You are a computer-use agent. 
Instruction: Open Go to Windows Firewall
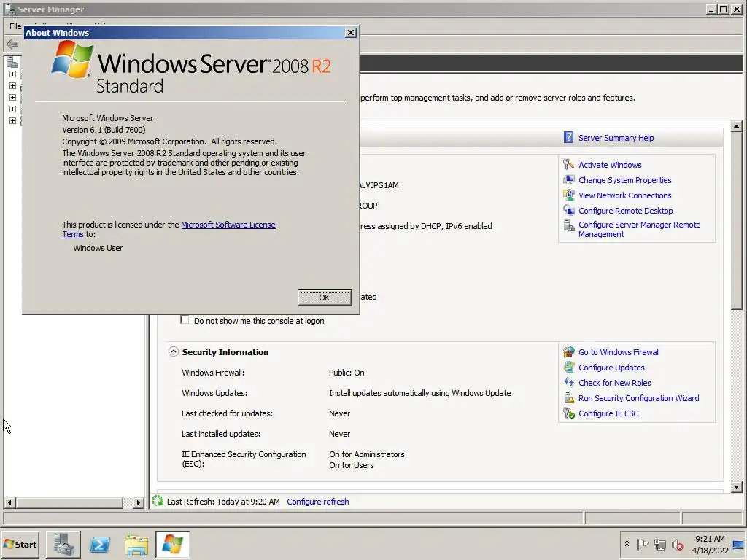[619, 352]
